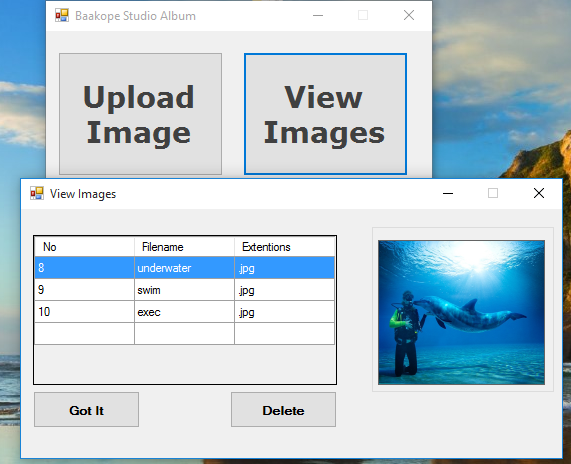Viewport: 571px width, 464px height.
Task: Click the dolphin diver preview image
Action: pyautogui.click(x=461, y=312)
